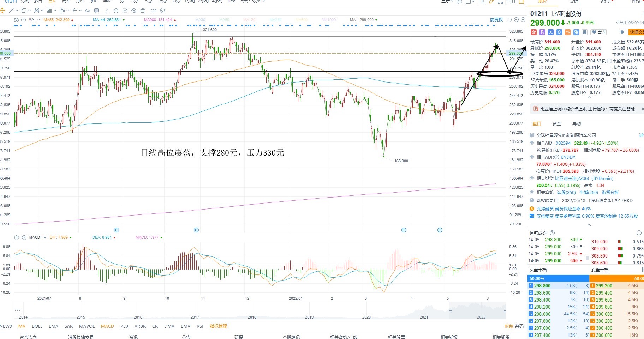Toggle the RSI sub-indicator

pyautogui.click(x=200, y=326)
